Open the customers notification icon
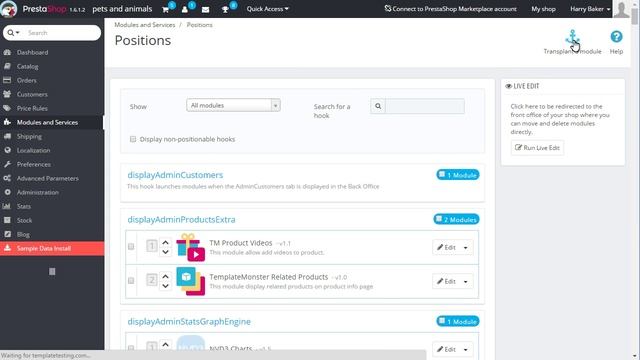This screenshot has height=360, width=640. coord(185,9)
